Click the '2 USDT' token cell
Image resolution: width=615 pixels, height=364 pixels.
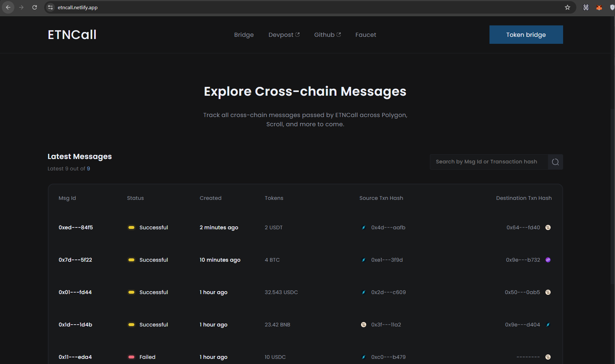pyautogui.click(x=274, y=227)
